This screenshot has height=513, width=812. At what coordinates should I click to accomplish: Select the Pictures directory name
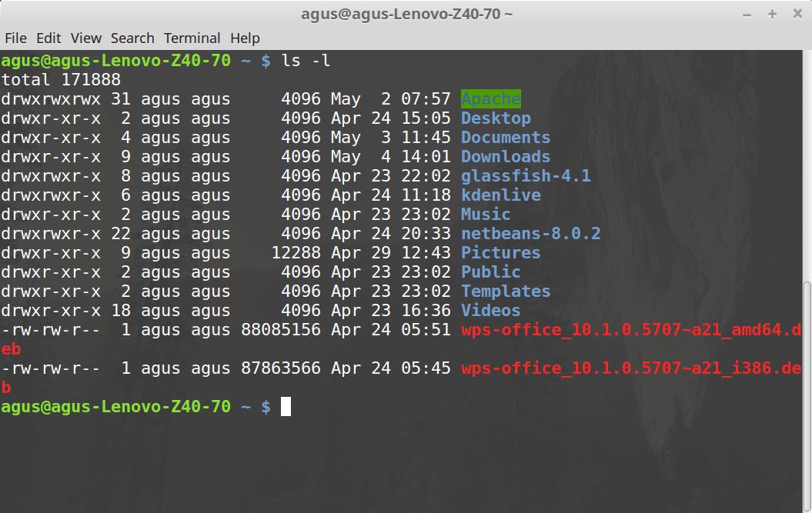pos(500,252)
